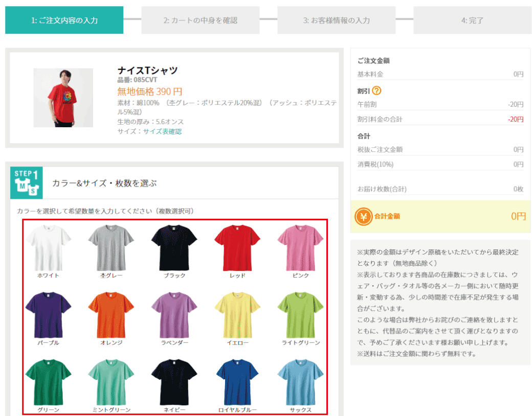This screenshot has height=416, width=532.
Task: Switch to the 2: カートの中身を確認 step tab
Action: (x=199, y=20)
